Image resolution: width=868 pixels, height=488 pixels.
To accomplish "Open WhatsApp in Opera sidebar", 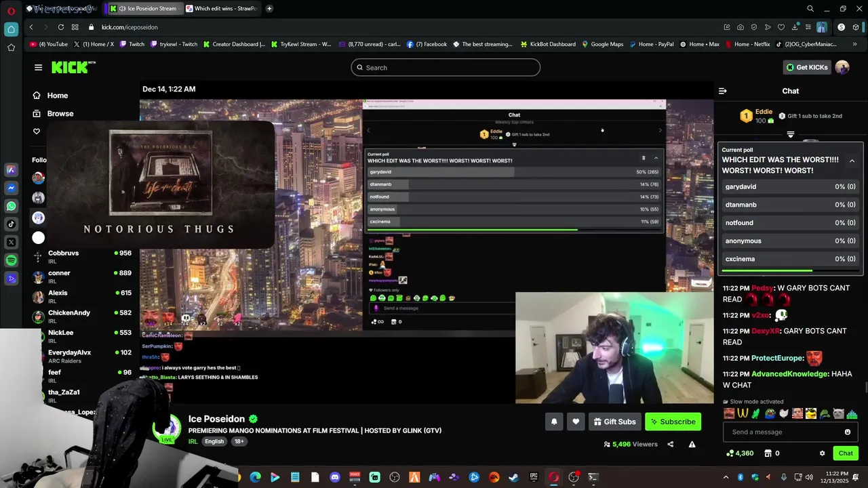I will [x=11, y=206].
